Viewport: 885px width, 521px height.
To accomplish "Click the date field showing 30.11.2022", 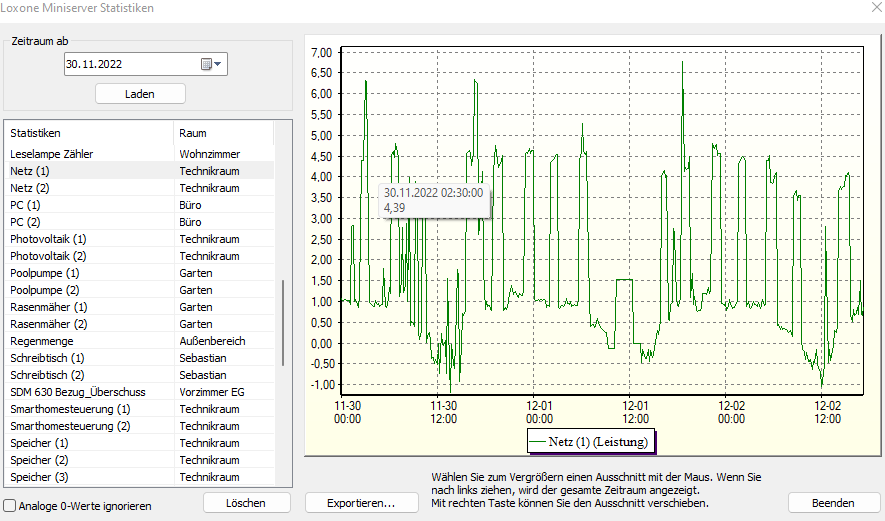I will (130, 64).
